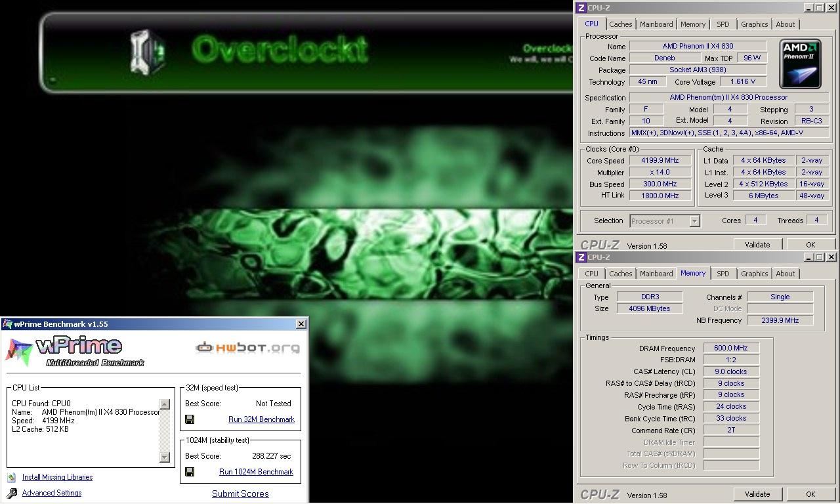Click the Size 4096 MBytes value
Viewport: 840px width, 504px height.
[650, 308]
